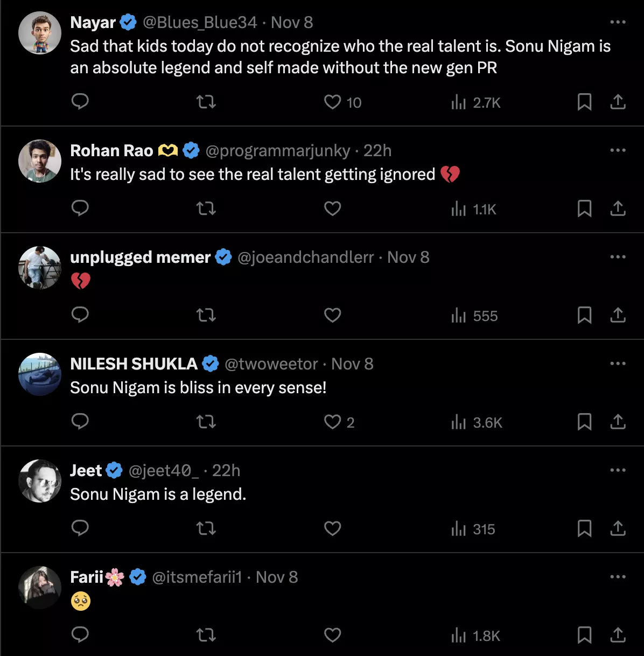This screenshot has width=644, height=656.
Task: Like Nayar's tweet with 10 likes
Action: (333, 102)
